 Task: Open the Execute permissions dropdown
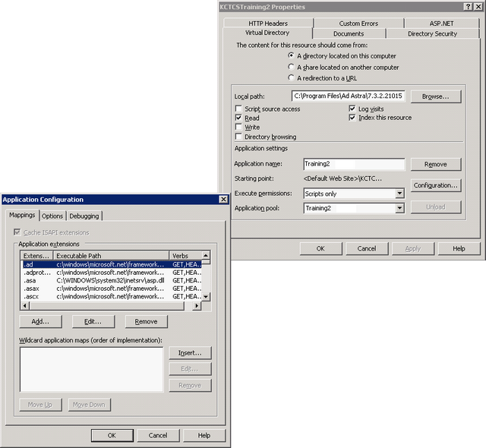[x=399, y=194]
